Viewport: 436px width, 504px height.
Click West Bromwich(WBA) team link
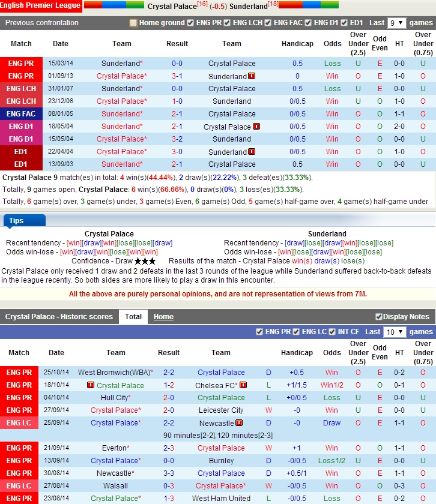click(x=114, y=373)
